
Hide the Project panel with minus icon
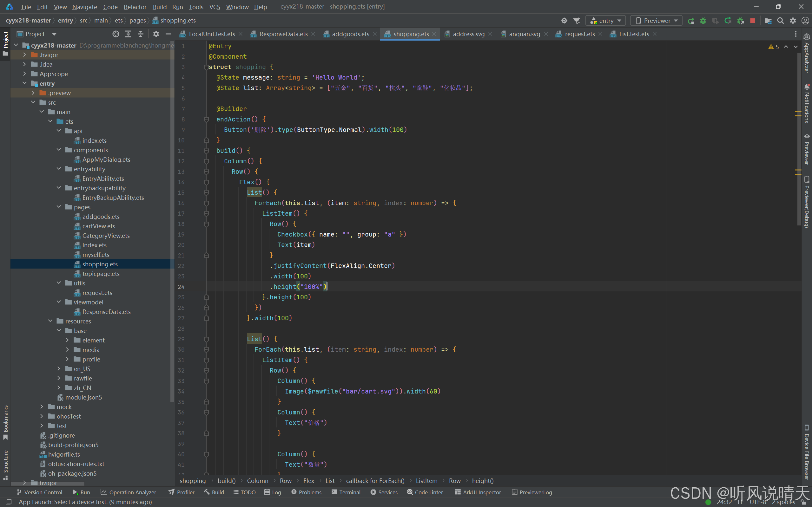pos(168,34)
